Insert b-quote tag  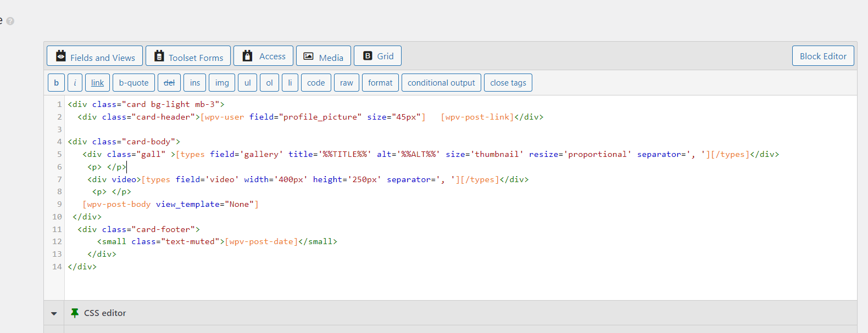pyautogui.click(x=133, y=83)
